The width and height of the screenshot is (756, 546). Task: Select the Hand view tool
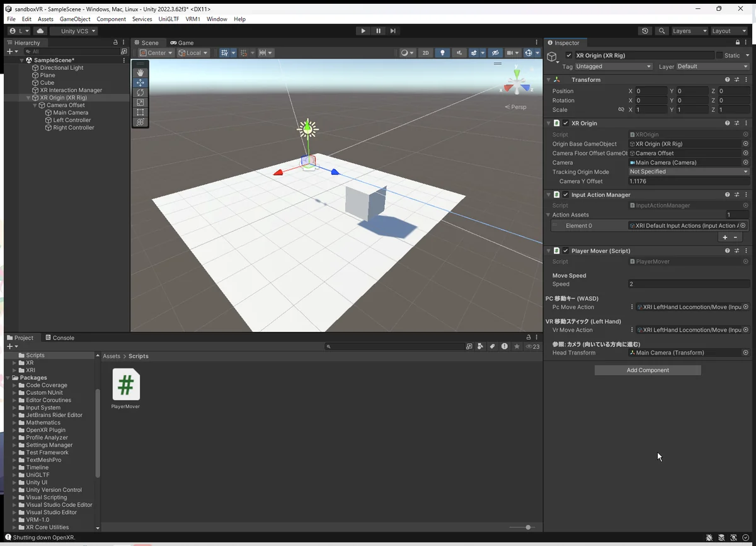(140, 72)
